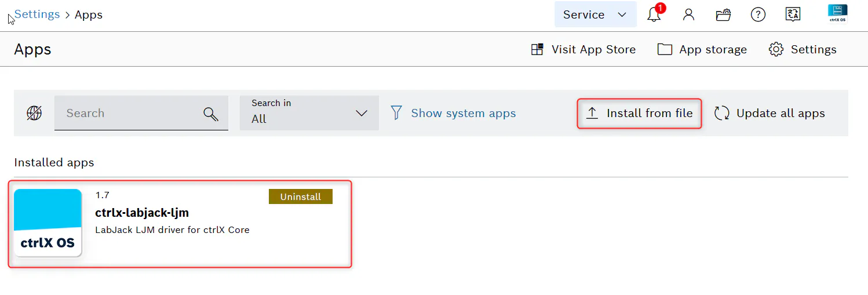868x295 pixels.
Task: Click the magnifying glass search icon
Action: [x=211, y=114]
